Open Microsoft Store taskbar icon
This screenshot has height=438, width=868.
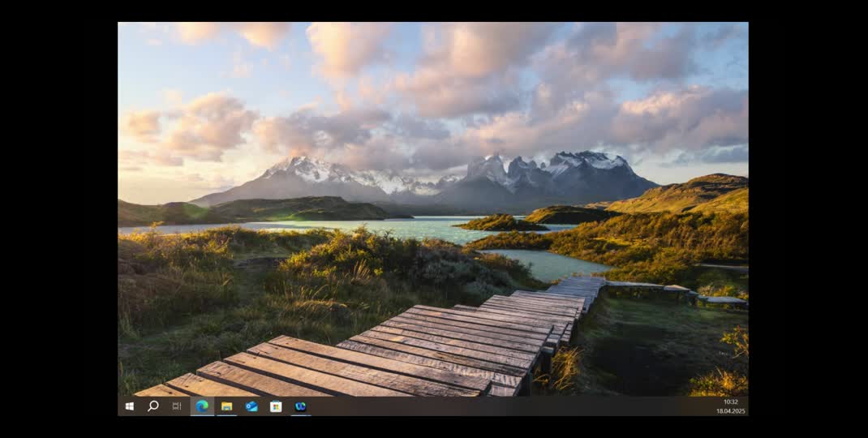(276, 406)
